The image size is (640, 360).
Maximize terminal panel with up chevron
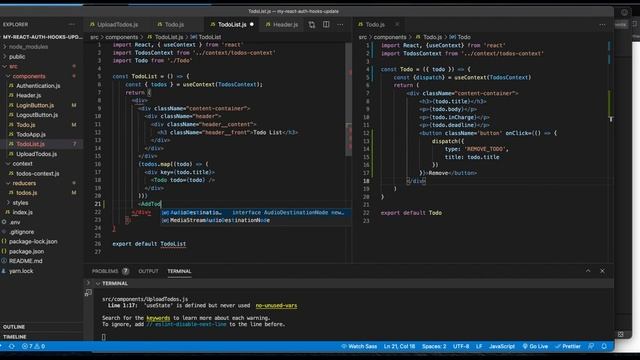(588, 271)
